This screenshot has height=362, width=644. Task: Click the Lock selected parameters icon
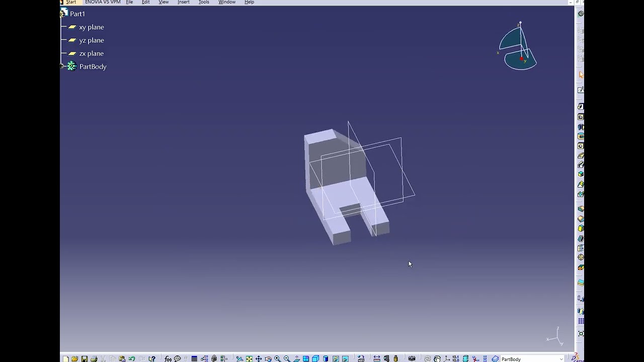[x=214, y=358]
